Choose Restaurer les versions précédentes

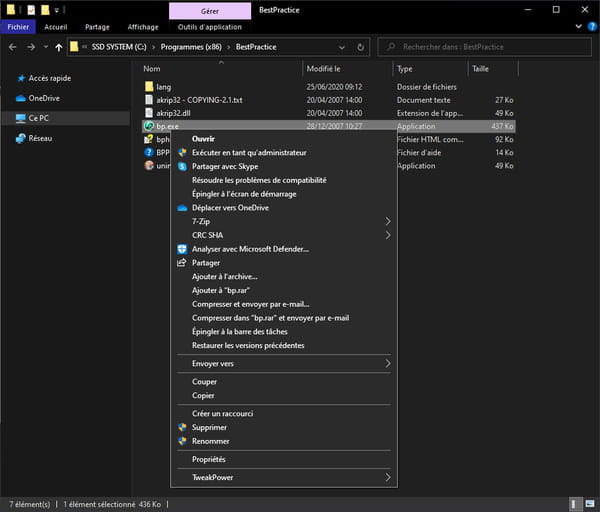coord(284,346)
